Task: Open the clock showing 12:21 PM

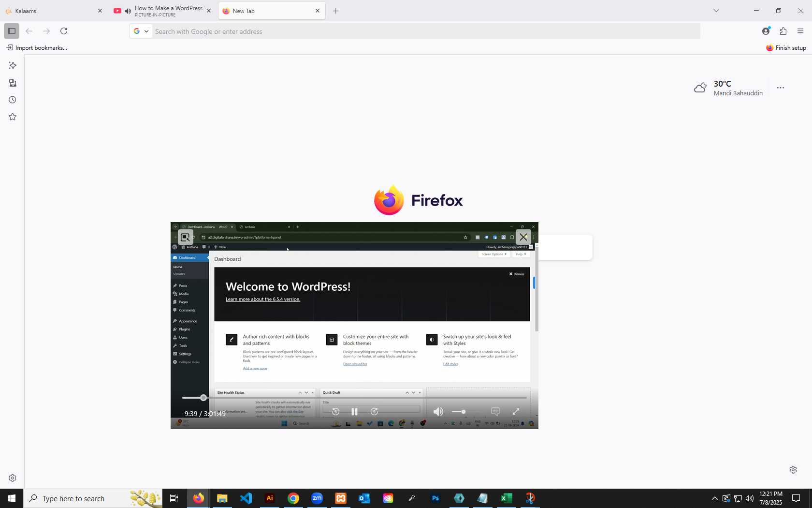Action: 771,498
